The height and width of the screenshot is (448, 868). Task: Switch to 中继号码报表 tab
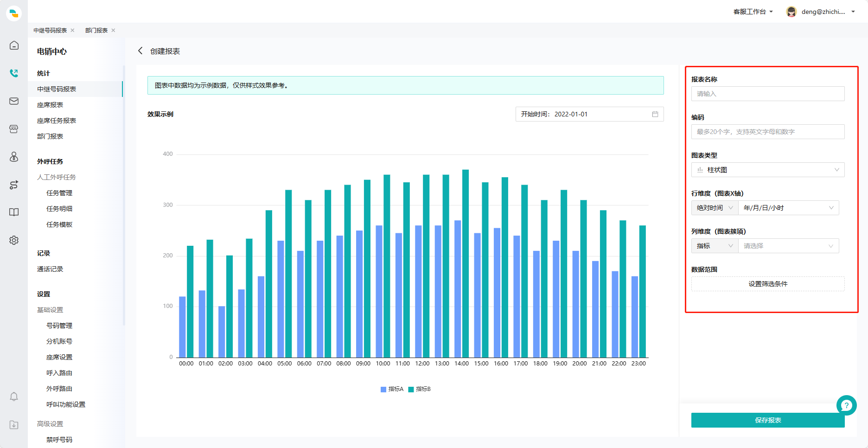(x=50, y=30)
